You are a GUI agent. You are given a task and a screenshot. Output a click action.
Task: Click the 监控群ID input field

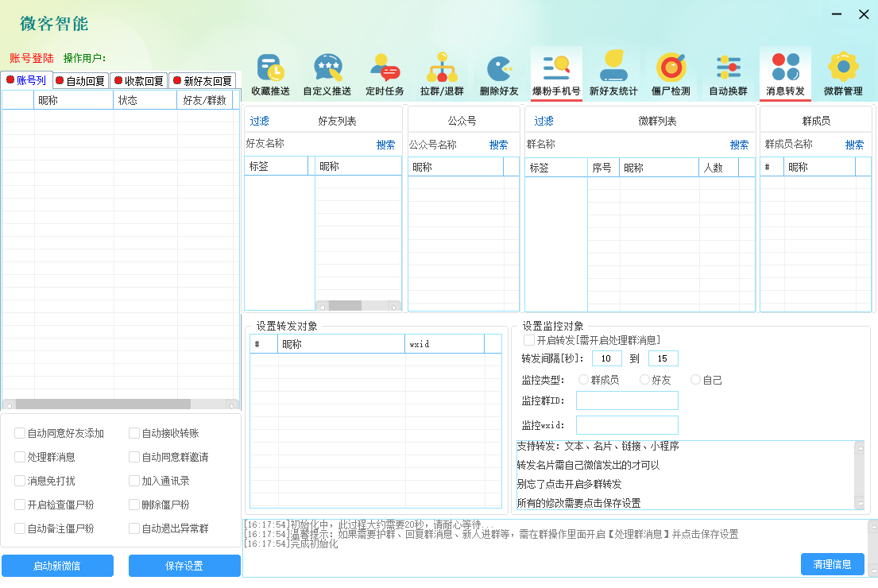627,400
